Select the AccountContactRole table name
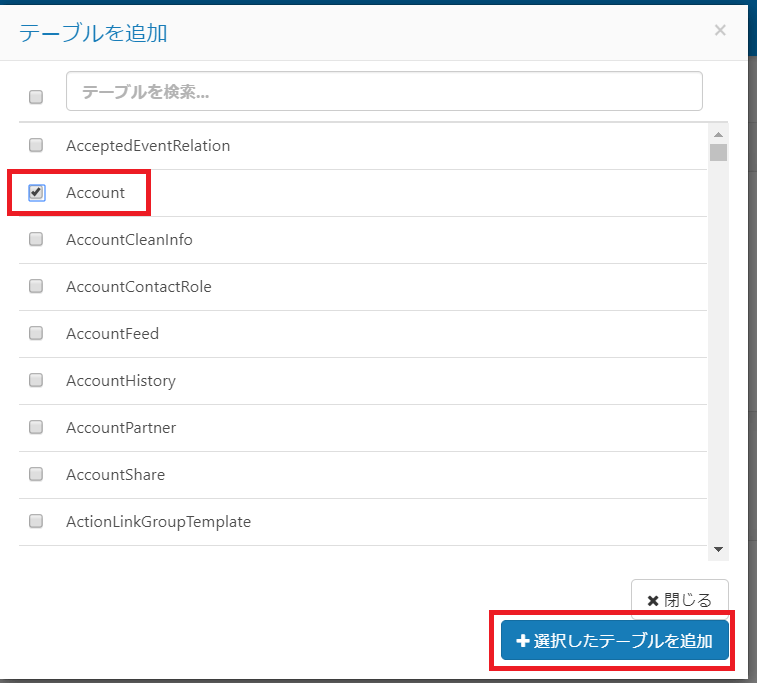 click(x=139, y=287)
